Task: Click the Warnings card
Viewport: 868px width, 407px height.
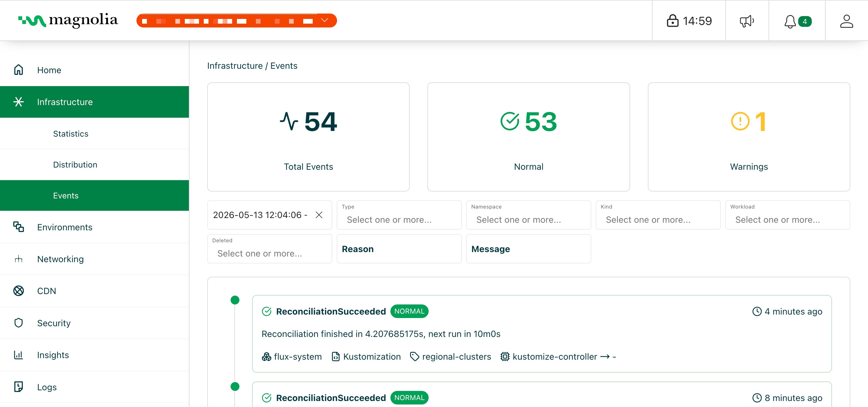Action: click(749, 137)
